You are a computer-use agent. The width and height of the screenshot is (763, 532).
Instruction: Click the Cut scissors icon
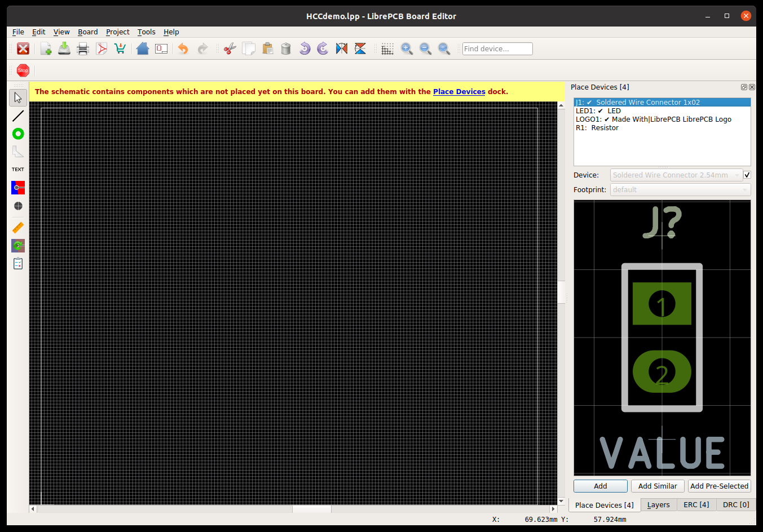click(230, 49)
